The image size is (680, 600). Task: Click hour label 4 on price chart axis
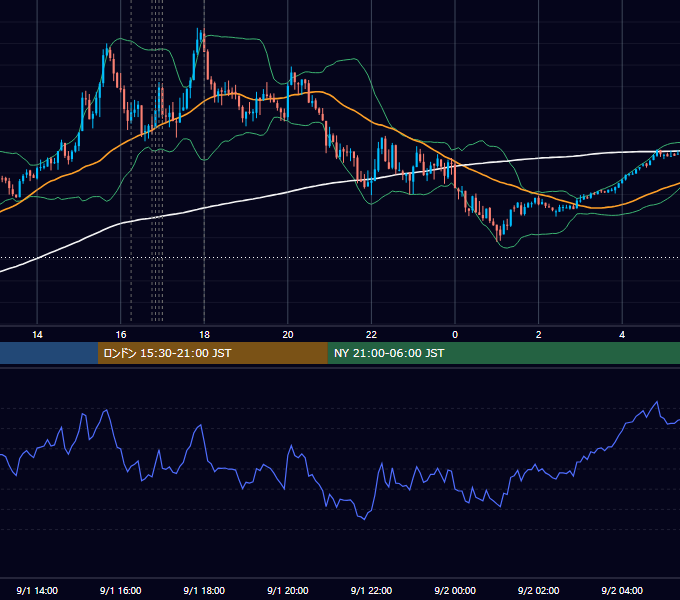(x=622, y=335)
